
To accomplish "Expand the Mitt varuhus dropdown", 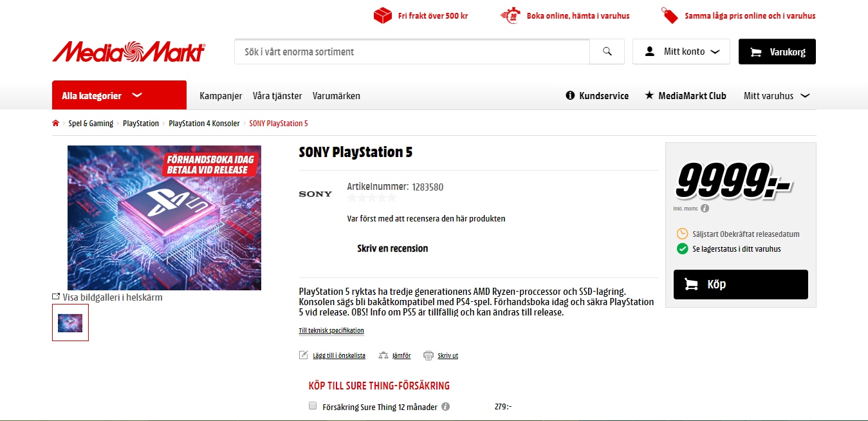I will [x=777, y=96].
